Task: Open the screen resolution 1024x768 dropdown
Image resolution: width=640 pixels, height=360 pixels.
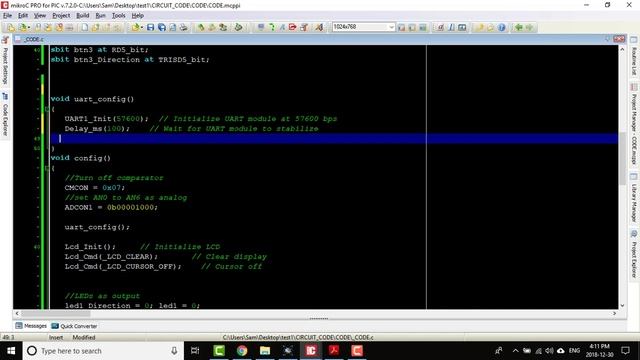Action: click(391, 27)
